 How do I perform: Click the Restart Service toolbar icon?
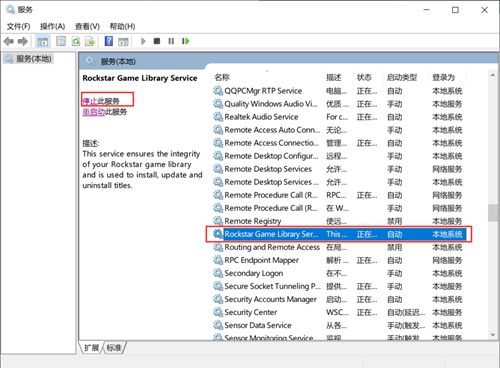[x=186, y=41]
